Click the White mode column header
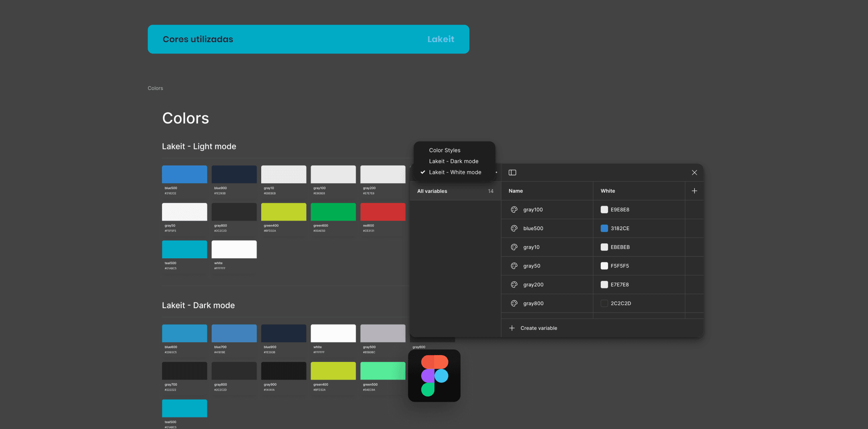868x429 pixels. (x=608, y=191)
